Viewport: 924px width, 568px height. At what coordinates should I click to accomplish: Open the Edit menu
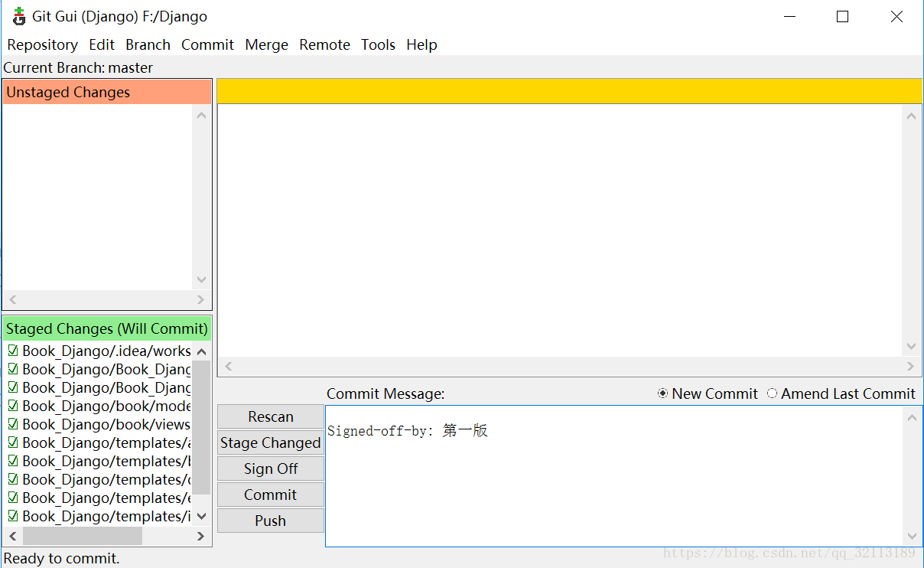102,44
